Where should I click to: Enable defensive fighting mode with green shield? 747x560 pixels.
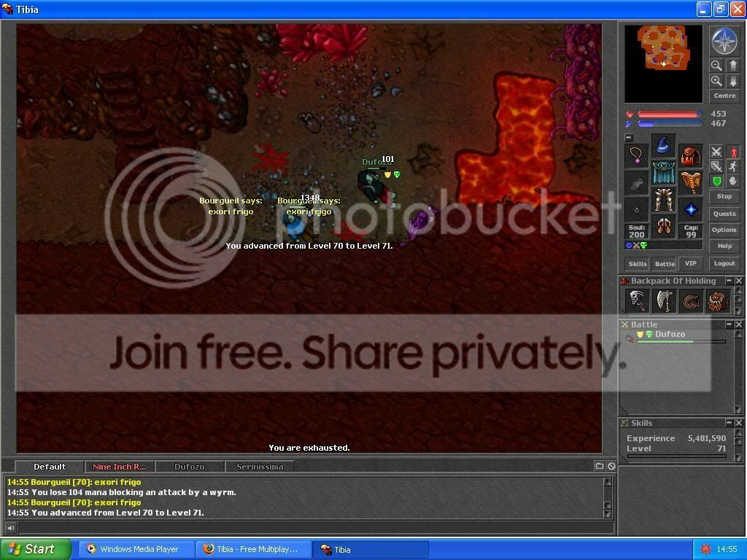[716, 181]
